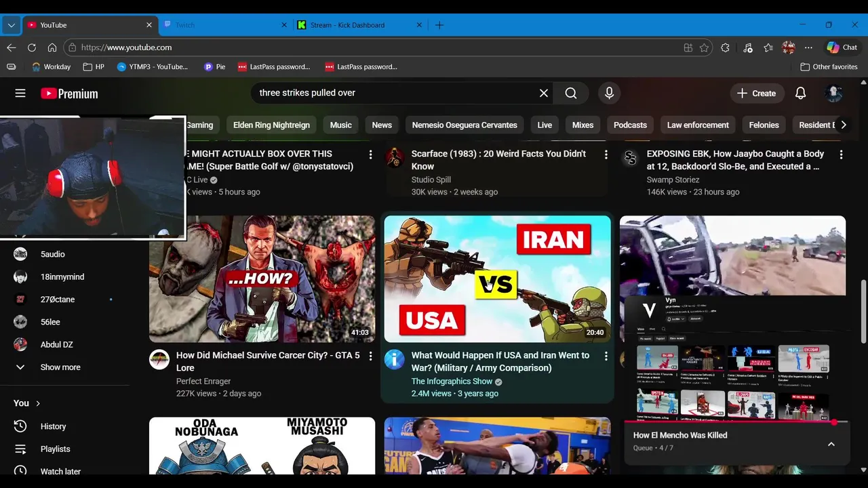Open browser extensions puzzle icon
Image resolution: width=868 pixels, height=488 pixels.
(725, 47)
